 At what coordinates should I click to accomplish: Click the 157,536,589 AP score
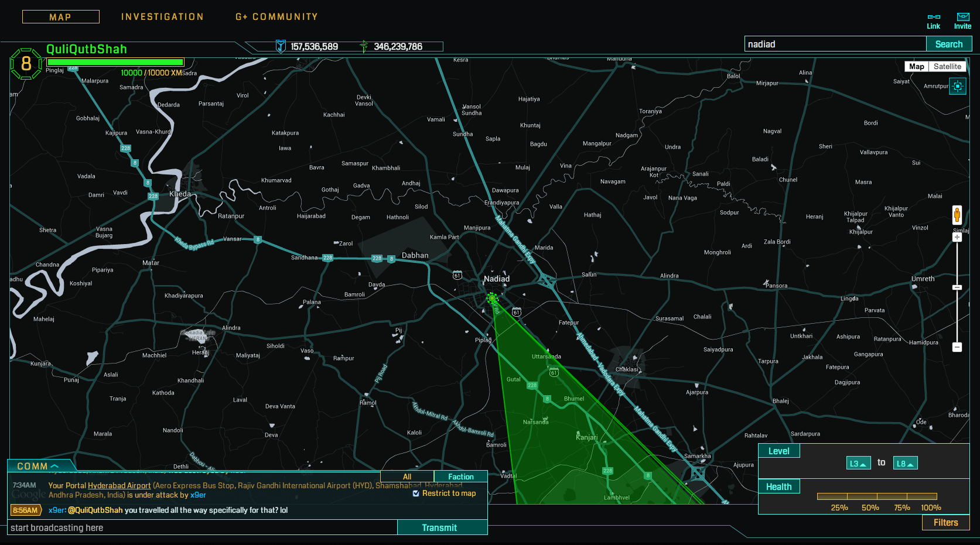point(315,47)
